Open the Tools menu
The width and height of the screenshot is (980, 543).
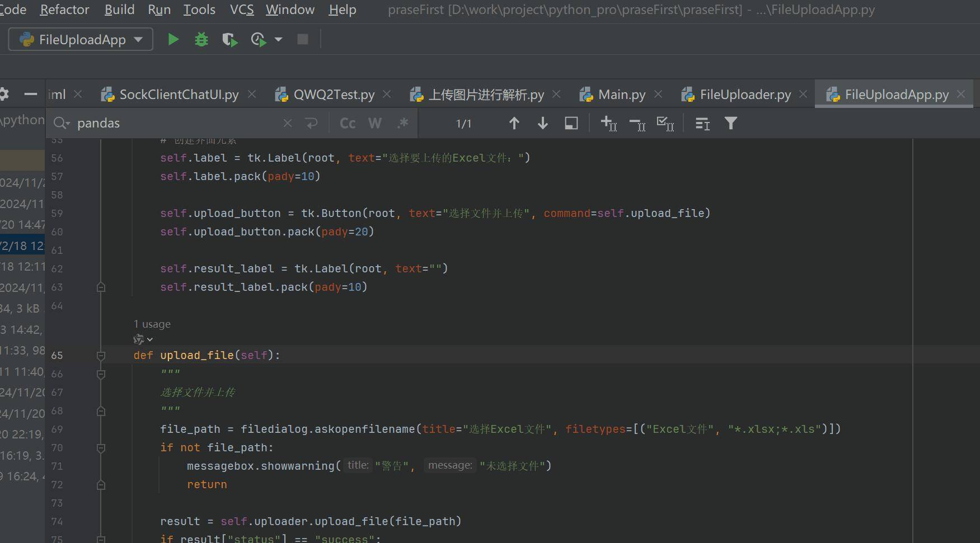pos(199,10)
